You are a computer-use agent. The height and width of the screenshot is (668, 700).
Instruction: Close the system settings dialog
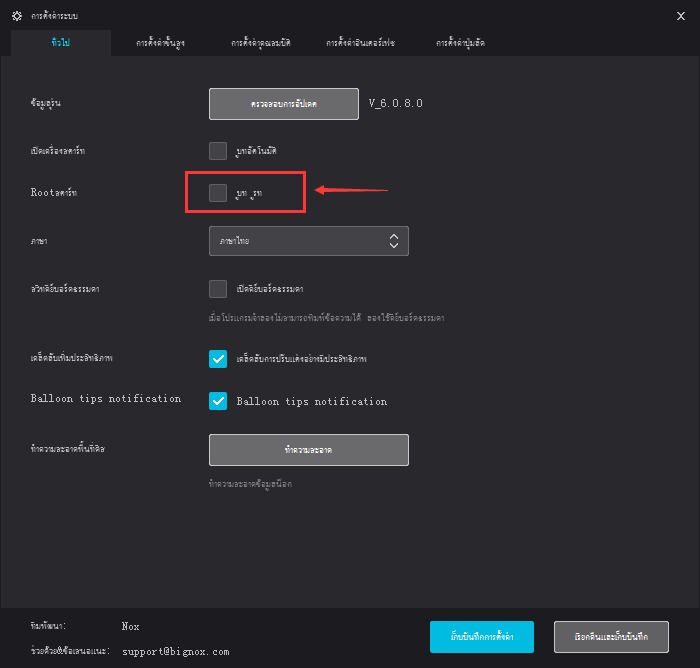(681, 15)
